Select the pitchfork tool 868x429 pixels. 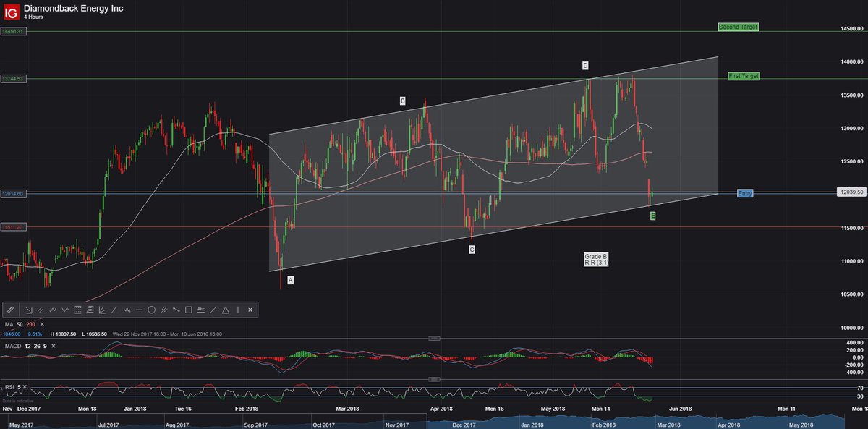[163, 310]
